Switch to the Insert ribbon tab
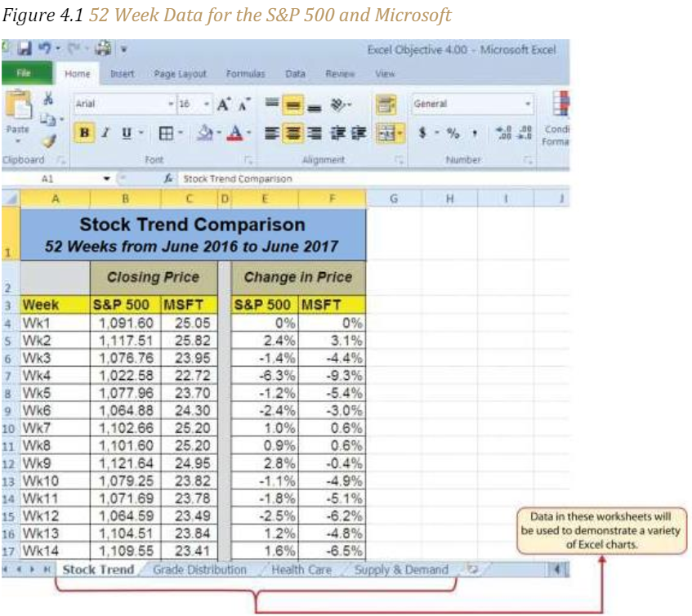This screenshot has height=616, width=692. [x=123, y=74]
